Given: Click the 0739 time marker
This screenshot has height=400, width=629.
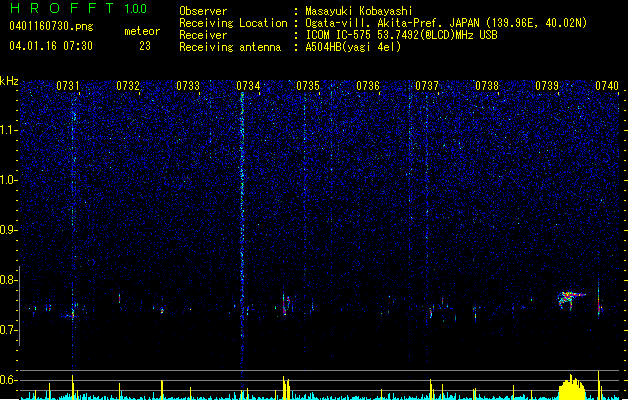Looking at the screenshot, I should (547, 85).
